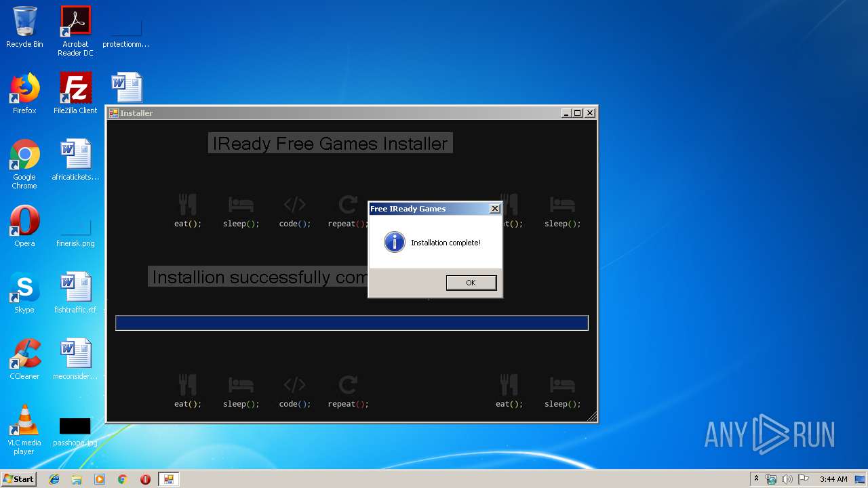
Task: Click the installer progress bar
Action: point(351,323)
